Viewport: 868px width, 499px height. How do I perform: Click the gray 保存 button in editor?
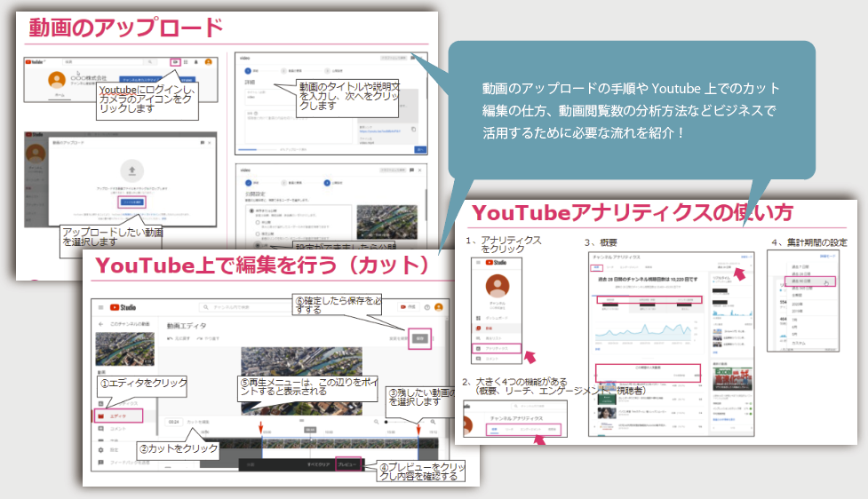[420, 338]
